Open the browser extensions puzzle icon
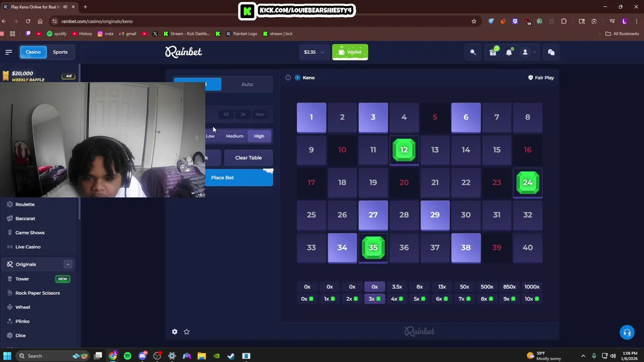This screenshot has width=644, height=362. (x=563, y=21)
